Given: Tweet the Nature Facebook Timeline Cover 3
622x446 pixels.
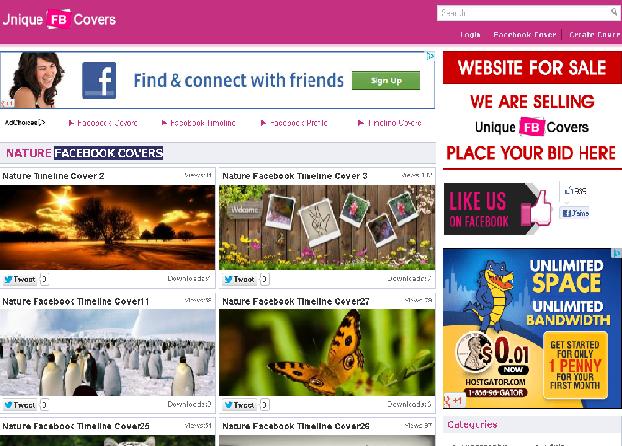Looking at the screenshot, I should point(240,279).
